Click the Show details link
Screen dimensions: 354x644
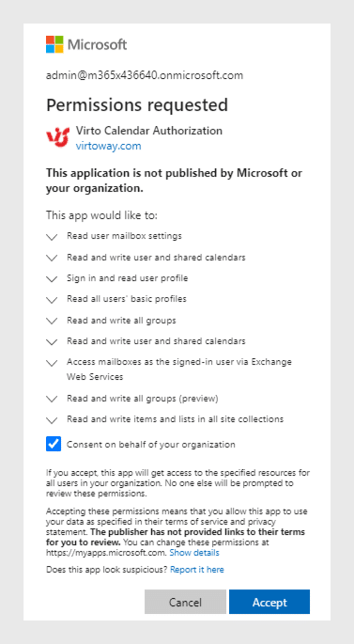(x=194, y=553)
